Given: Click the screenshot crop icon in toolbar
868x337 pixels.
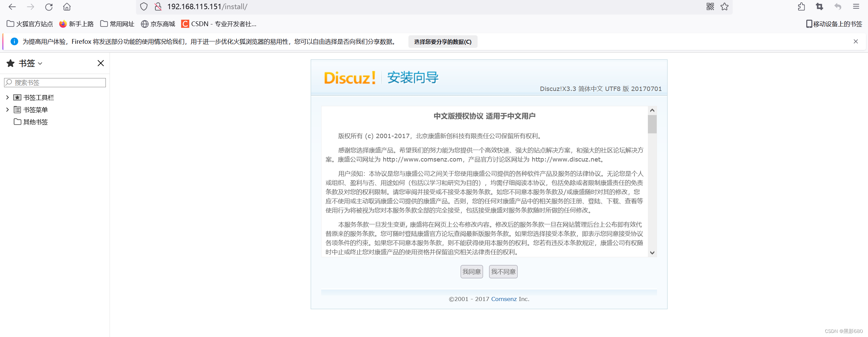Looking at the screenshot, I should tap(819, 6).
